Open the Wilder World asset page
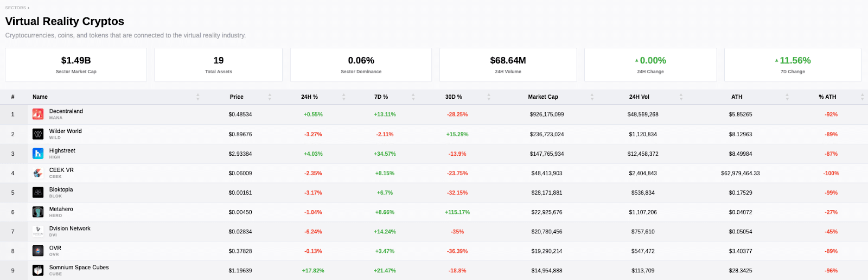Image resolution: width=868 pixels, height=280 pixels. (x=66, y=131)
